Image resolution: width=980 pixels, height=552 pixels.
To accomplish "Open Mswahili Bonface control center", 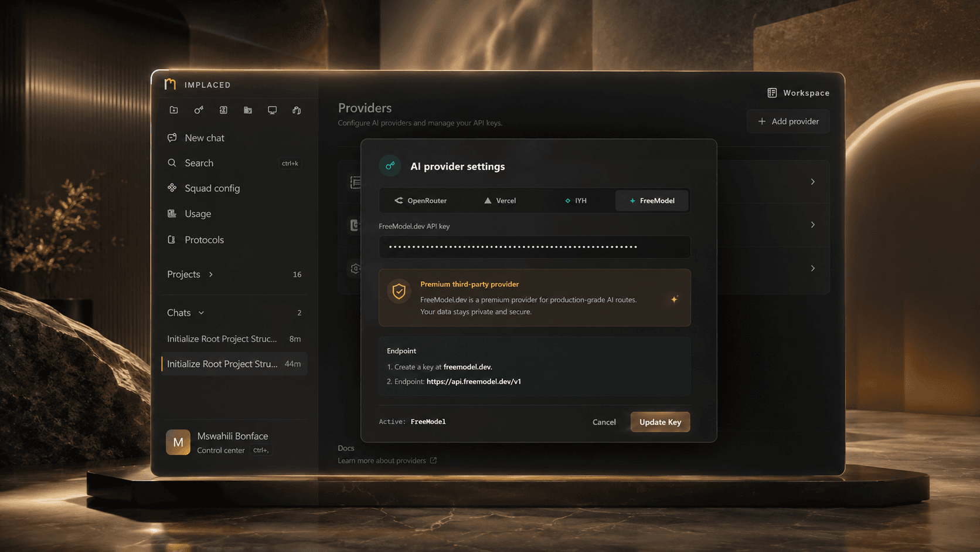I will point(234,442).
